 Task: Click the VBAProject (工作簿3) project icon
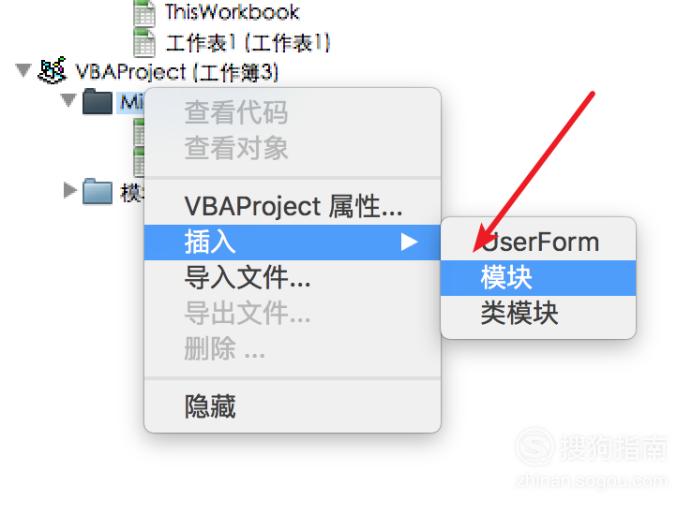click(x=52, y=71)
